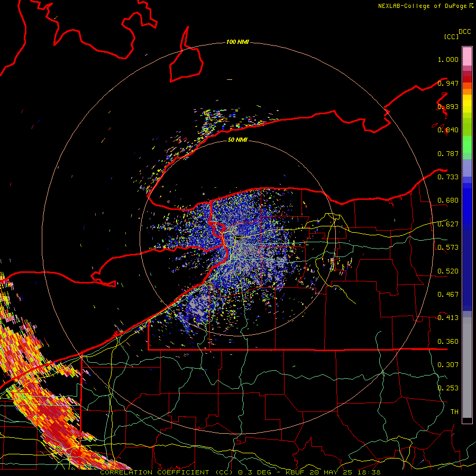Select the 0.307 scale value

click(x=448, y=365)
